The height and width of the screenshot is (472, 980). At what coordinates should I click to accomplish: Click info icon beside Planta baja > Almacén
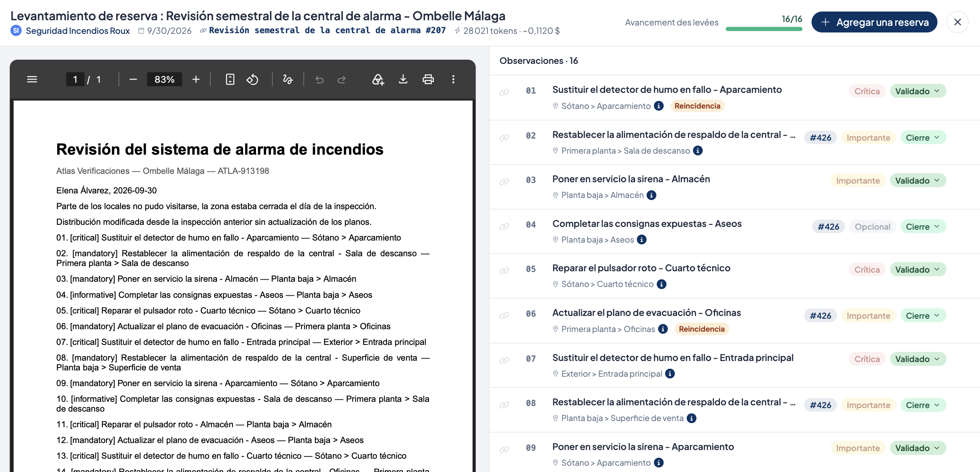(x=651, y=195)
